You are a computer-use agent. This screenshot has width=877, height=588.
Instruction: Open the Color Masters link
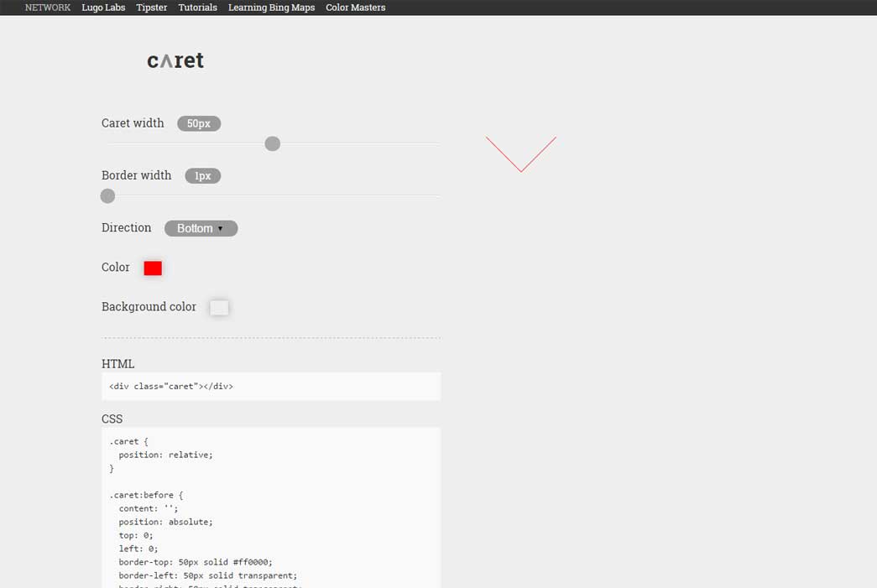(x=355, y=8)
